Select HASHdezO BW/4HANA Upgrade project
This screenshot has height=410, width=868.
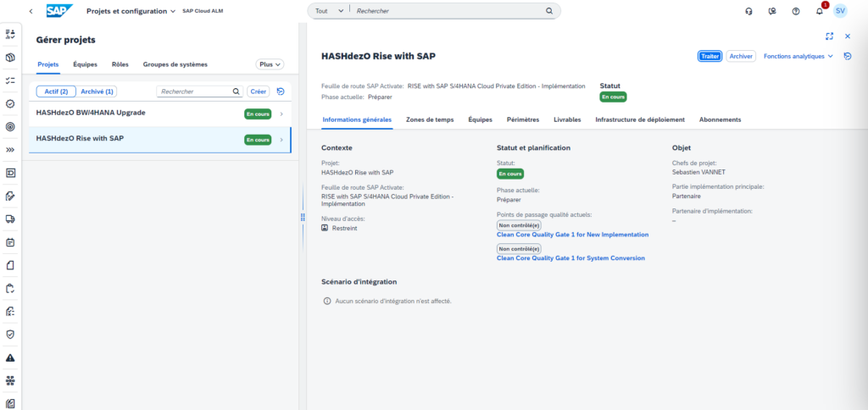(x=160, y=114)
